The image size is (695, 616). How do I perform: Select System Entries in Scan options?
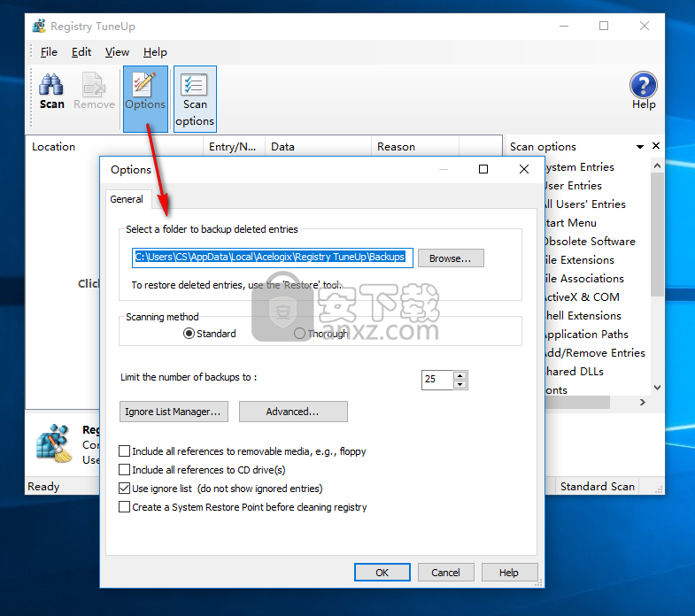coord(579,167)
